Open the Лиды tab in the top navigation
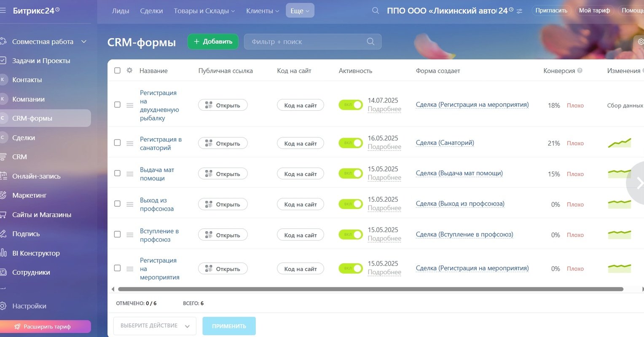644x337 pixels. (121, 11)
